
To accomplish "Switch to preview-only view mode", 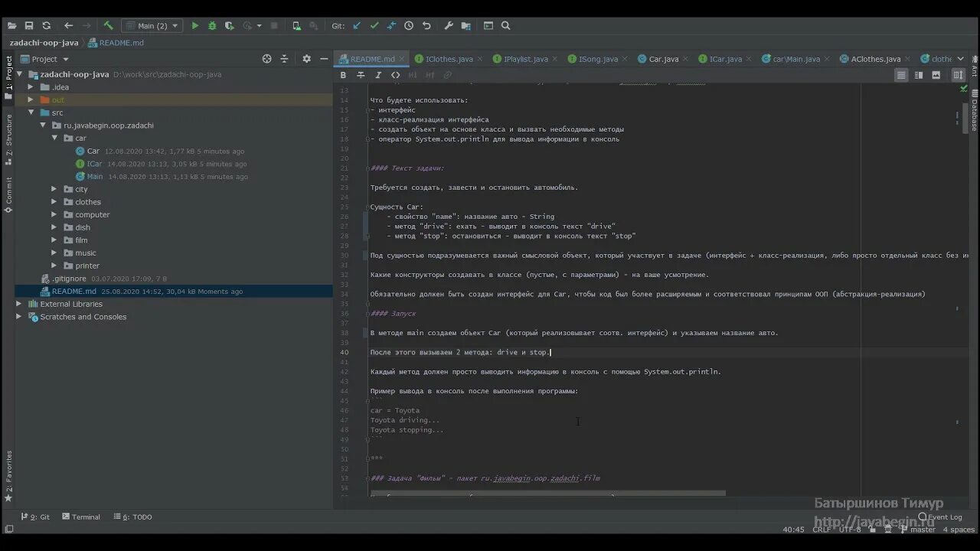I will [x=936, y=75].
